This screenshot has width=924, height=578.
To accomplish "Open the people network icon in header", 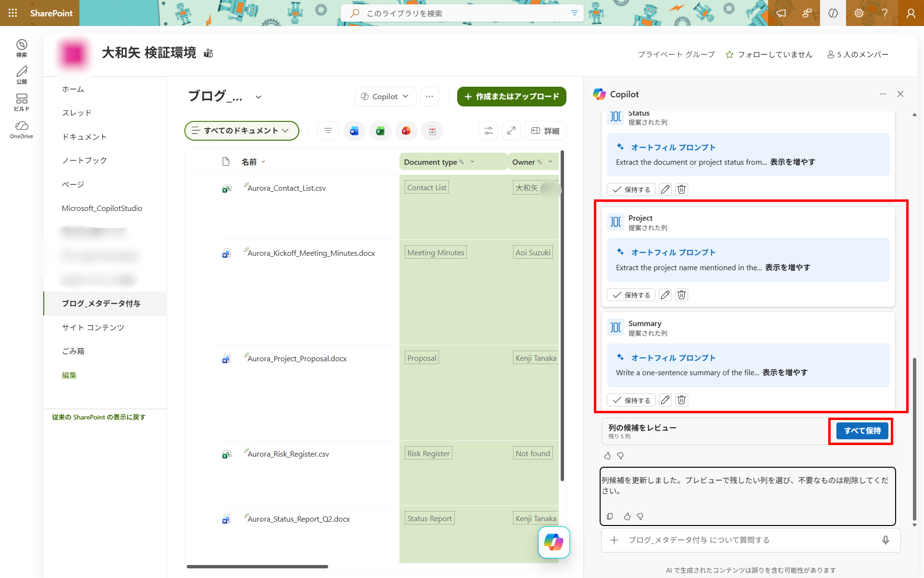I will coord(807,13).
